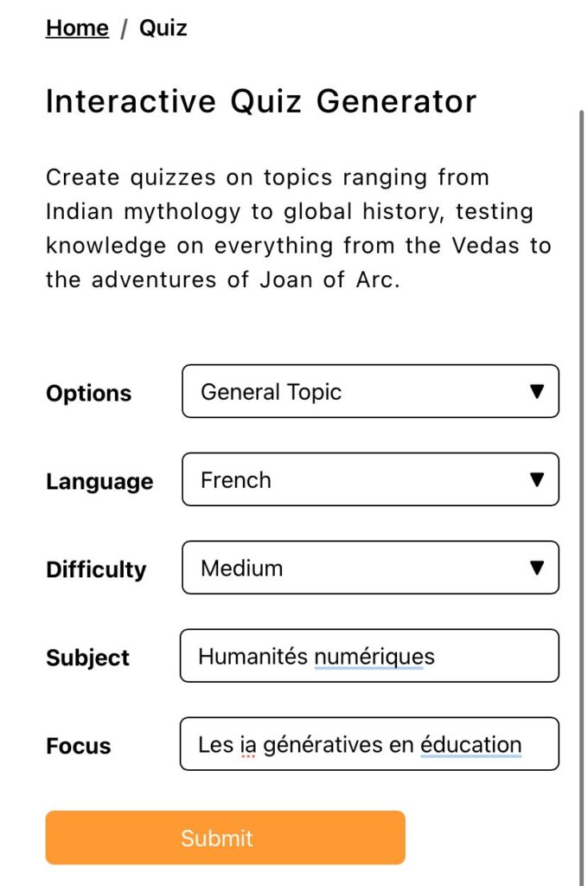Click the misspelled word "ia" in Focus
Screen dimensions: 588x886
(x=248, y=744)
